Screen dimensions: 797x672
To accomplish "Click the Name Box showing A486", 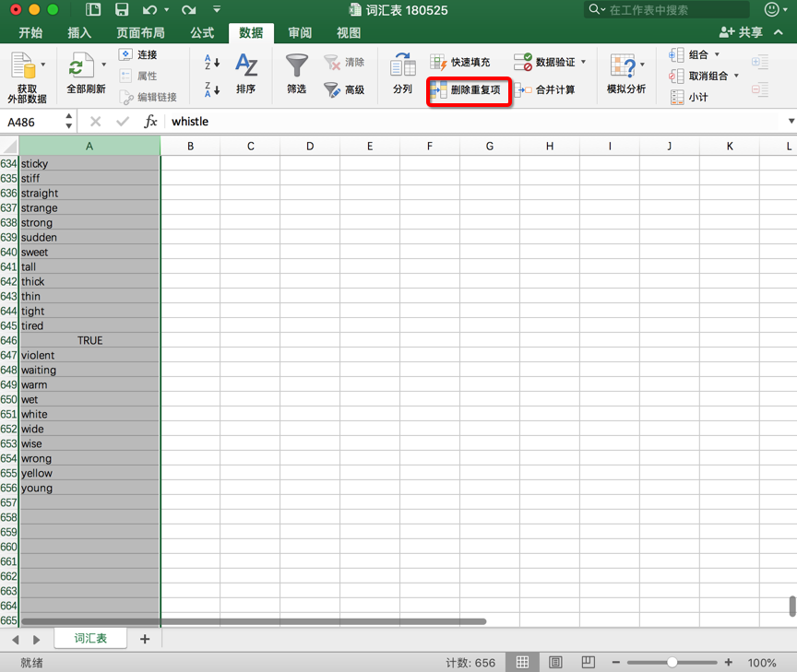I will coord(33,122).
